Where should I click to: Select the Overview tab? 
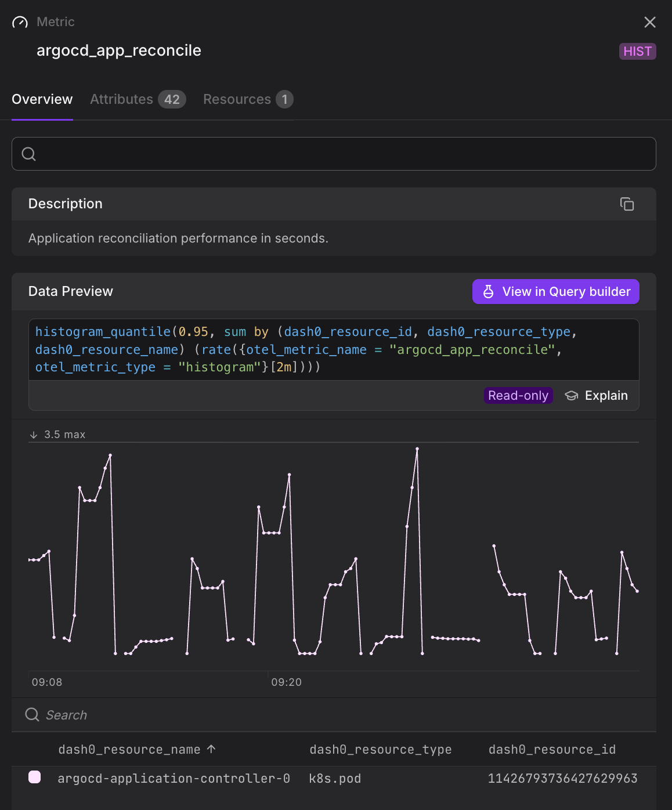click(x=42, y=99)
